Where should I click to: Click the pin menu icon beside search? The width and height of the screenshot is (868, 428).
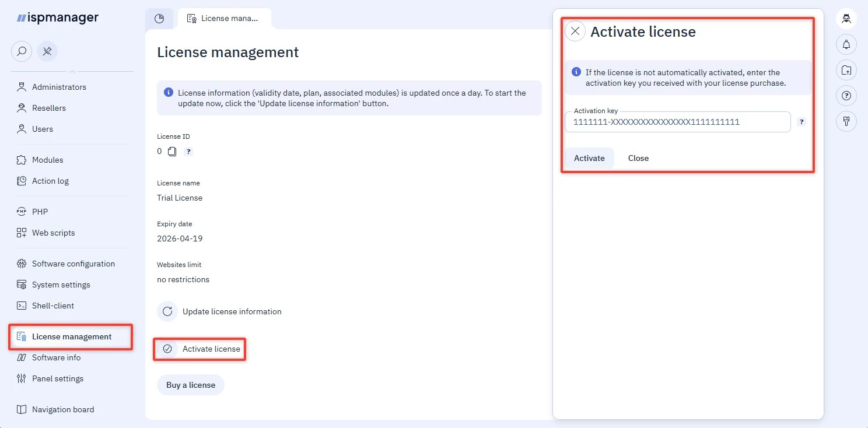[x=47, y=51]
